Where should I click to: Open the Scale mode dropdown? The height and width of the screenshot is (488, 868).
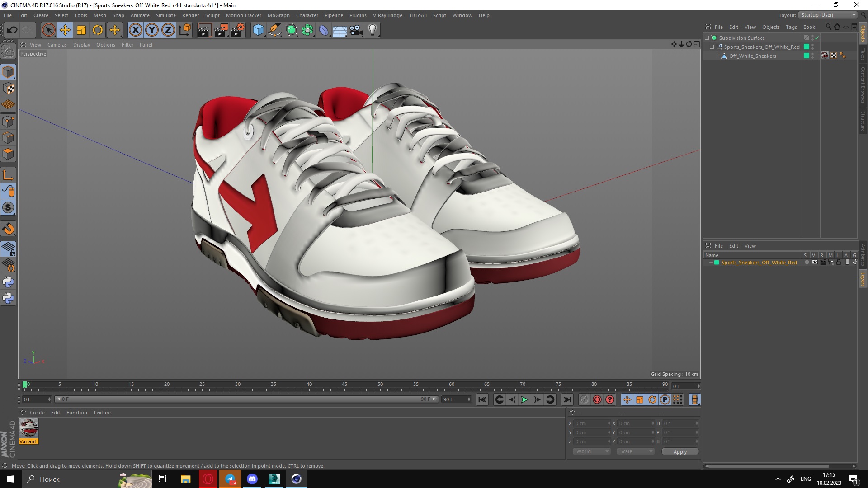(636, 451)
